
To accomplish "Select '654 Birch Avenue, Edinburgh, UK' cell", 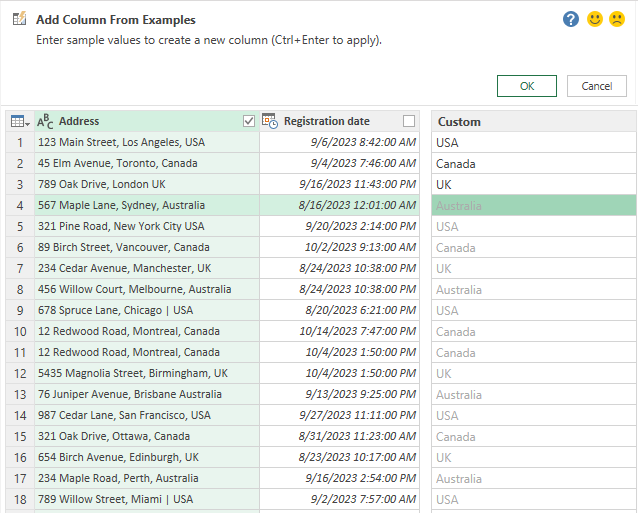I will point(147,458).
